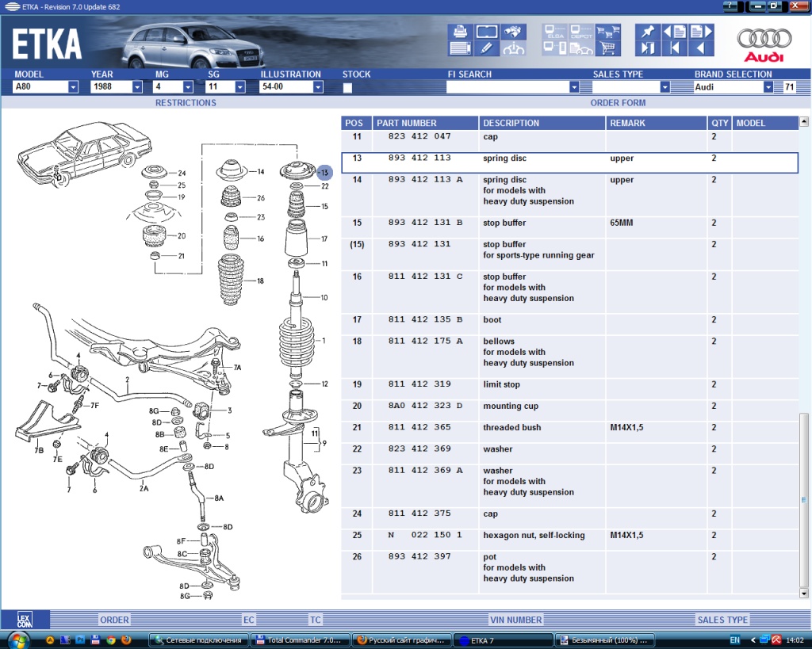Click VIN NUMBER in the bottom bar
Image resolution: width=812 pixels, height=649 pixels.
515,620
